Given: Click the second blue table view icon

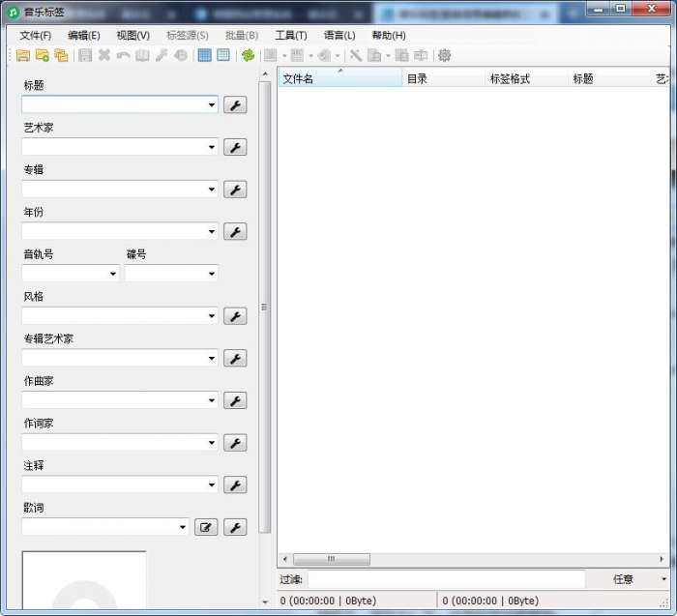Looking at the screenshot, I should (223, 55).
